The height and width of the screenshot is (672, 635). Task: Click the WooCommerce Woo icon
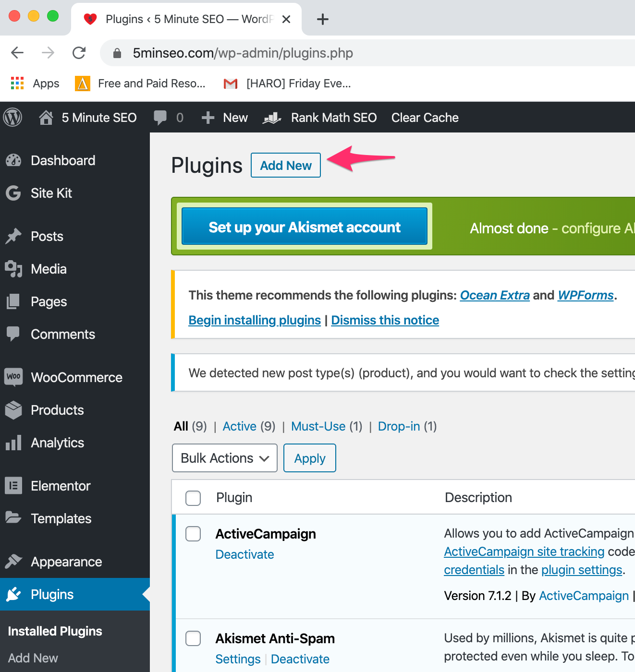click(13, 377)
